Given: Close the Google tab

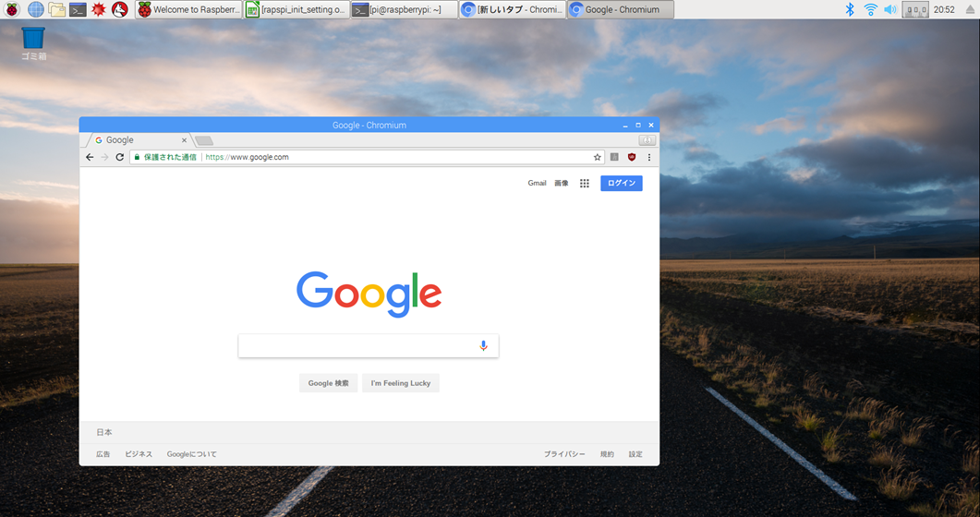Looking at the screenshot, I should (184, 140).
